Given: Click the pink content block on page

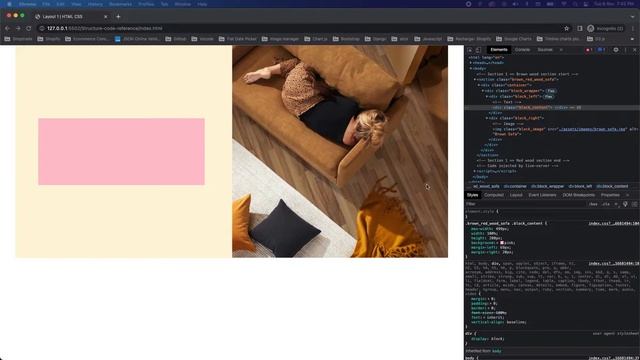Looking at the screenshot, I should click(x=121, y=152).
